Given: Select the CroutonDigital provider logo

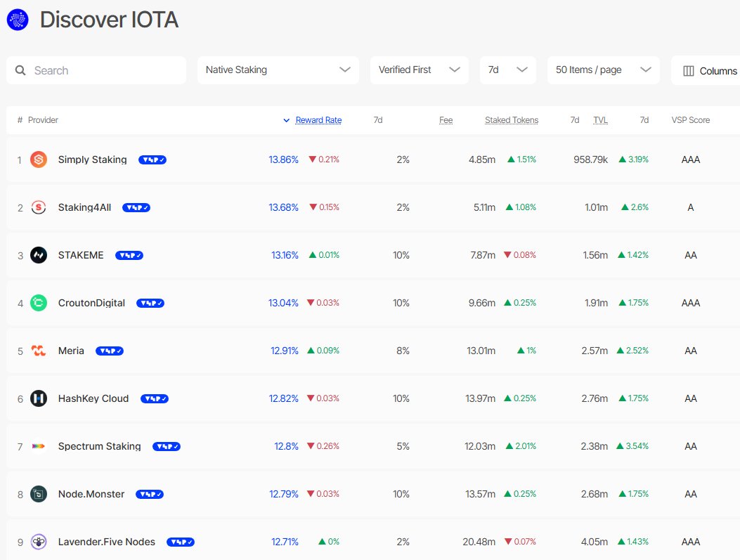Looking at the screenshot, I should click(x=39, y=303).
